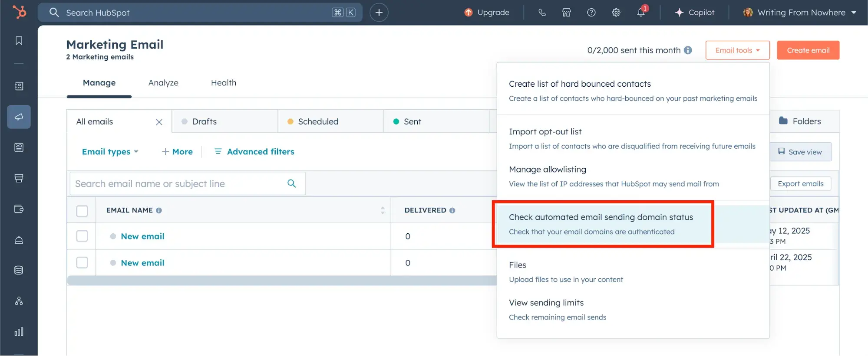
Task: Open the Content sidebar icon
Action: tap(19, 147)
